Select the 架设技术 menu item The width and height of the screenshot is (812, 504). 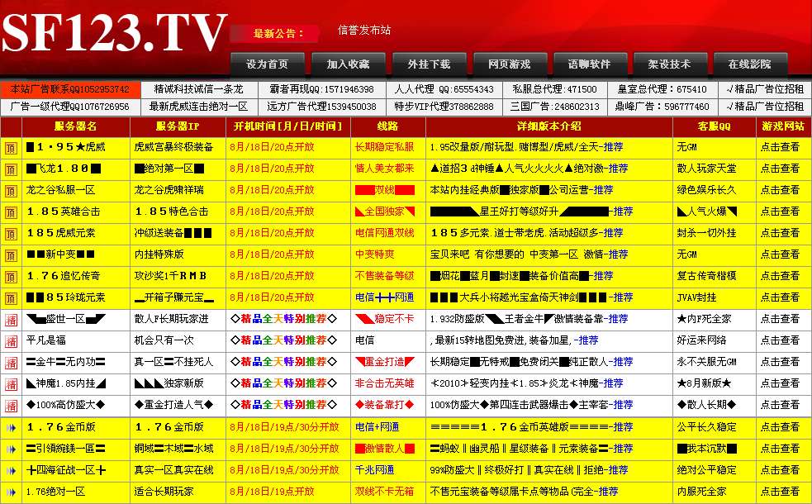tap(668, 64)
